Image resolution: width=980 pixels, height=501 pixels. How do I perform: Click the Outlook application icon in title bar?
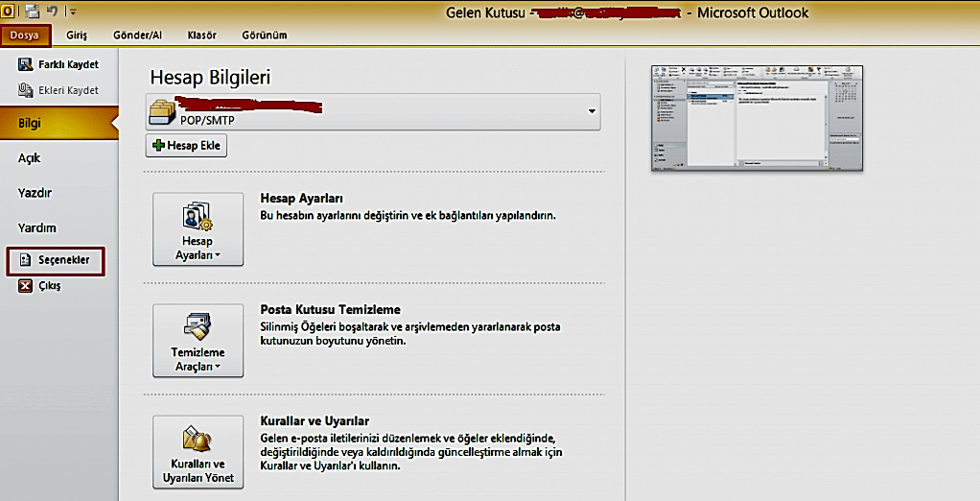point(8,11)
